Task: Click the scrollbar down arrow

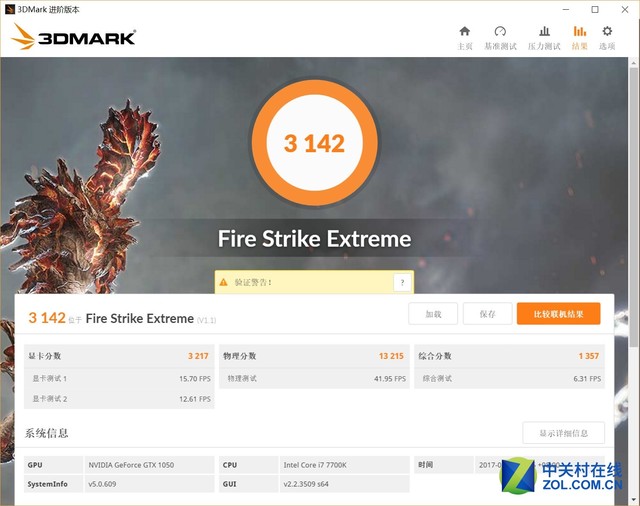Action: click(x=634, y=499)
